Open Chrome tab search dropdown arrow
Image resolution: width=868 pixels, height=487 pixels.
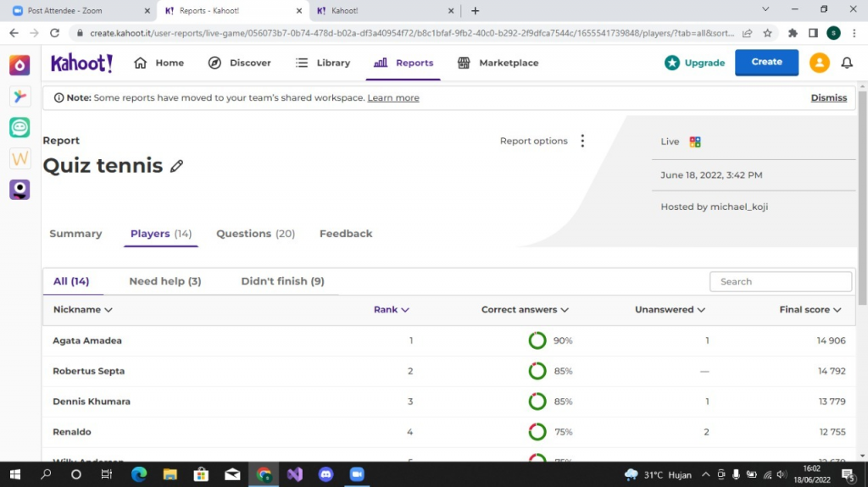click(x=765, y=9)
